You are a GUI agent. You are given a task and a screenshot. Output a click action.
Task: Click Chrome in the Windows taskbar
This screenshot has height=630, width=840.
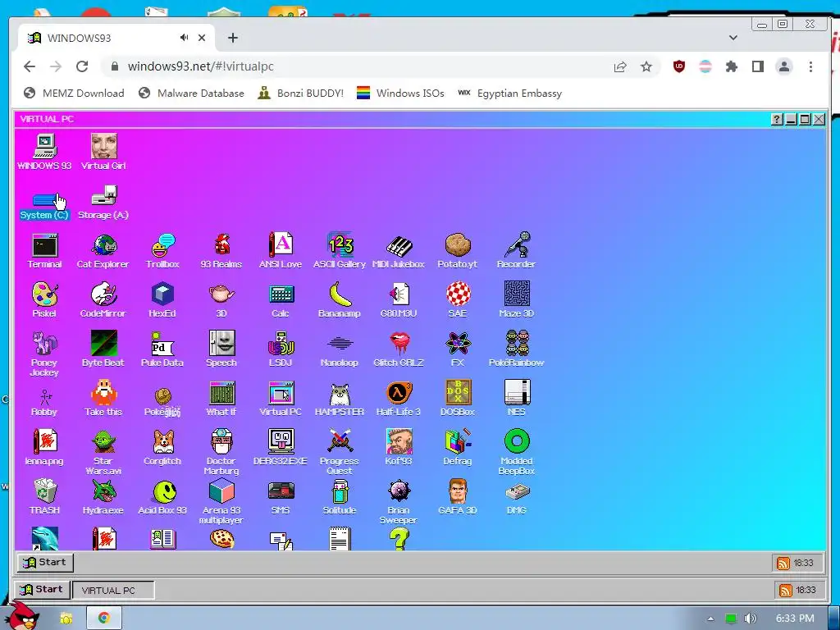[104, 618]
